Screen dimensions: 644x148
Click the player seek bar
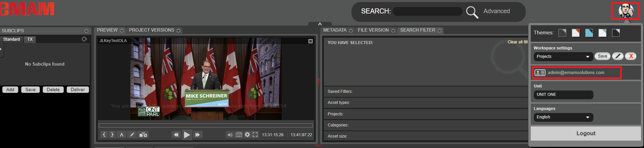coord(206,125)
